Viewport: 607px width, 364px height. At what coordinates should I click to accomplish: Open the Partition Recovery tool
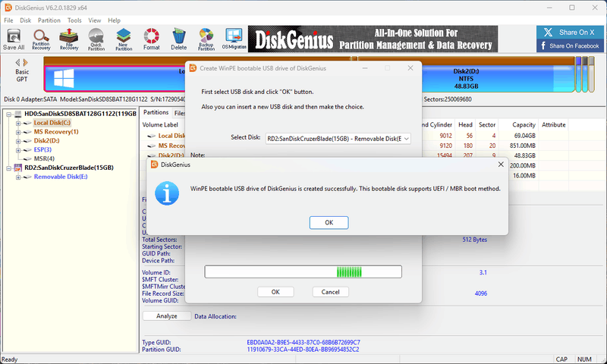pos(41,39)
